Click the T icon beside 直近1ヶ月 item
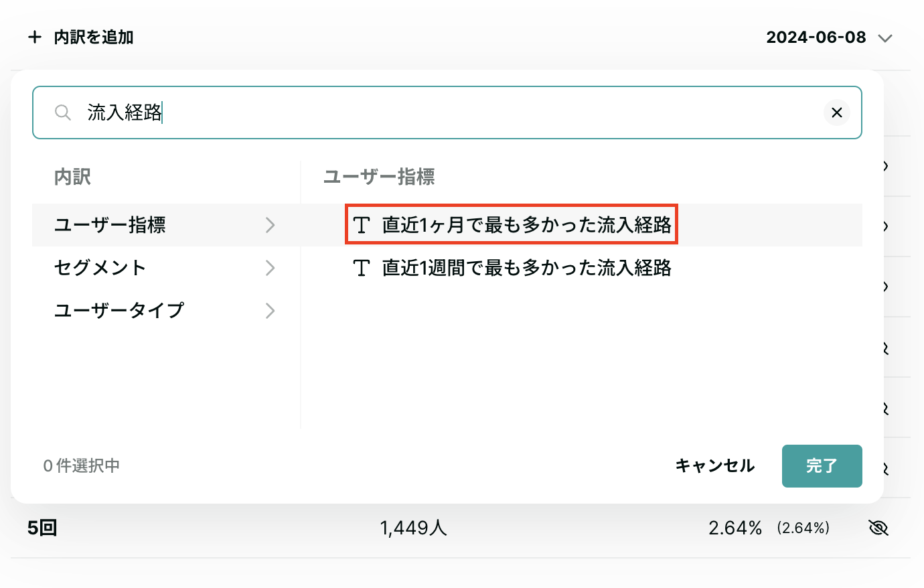Image resolution: width=924 pixels, height=588 pixels. point(362,225)
